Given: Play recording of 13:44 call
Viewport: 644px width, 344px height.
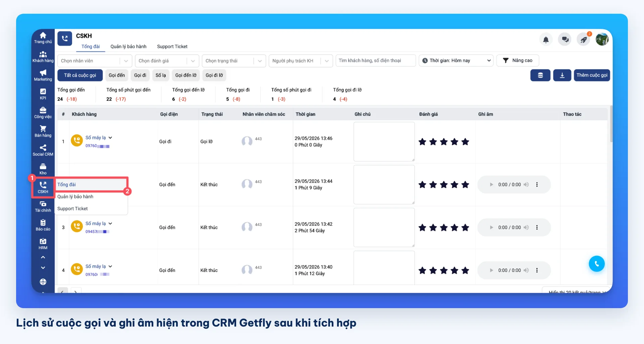Looking at the screenshot, I should click(x=491, y=184).
